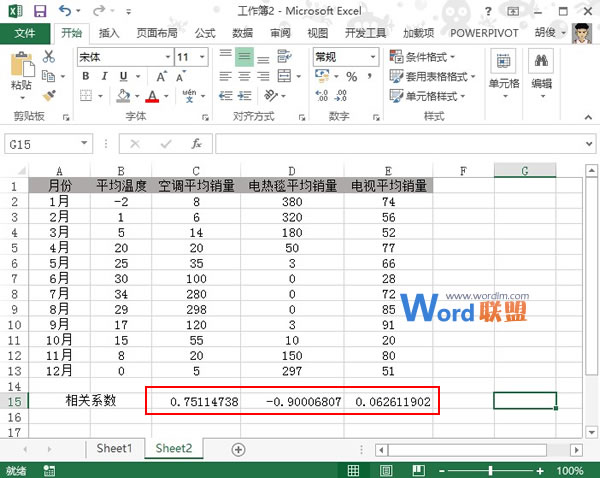Click inside the formula bar input
The width and height of the screenshot is (600, 478).
tap(400, 144)
